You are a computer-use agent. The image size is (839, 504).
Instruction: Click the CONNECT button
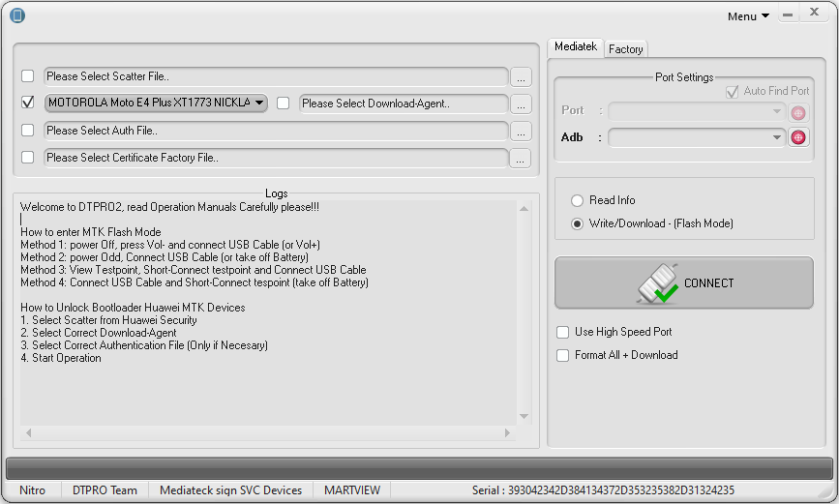coord(684,282)
